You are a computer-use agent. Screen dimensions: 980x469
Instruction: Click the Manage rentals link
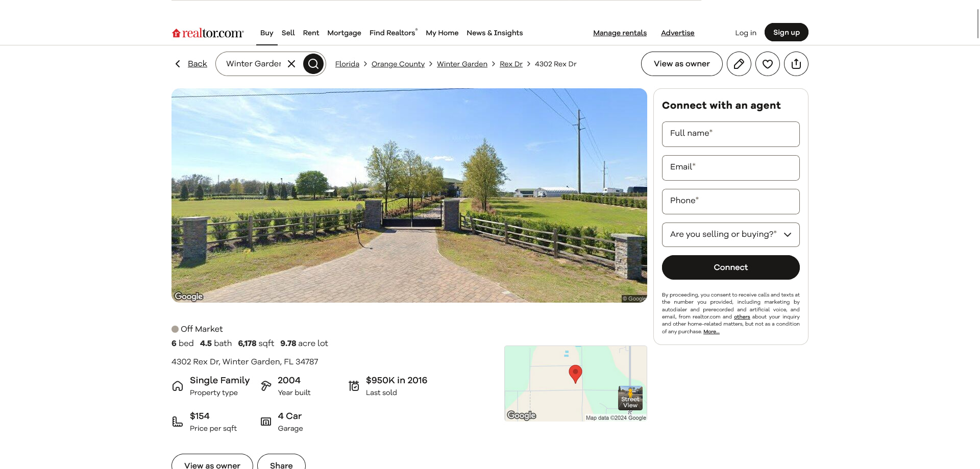[620, 33]
